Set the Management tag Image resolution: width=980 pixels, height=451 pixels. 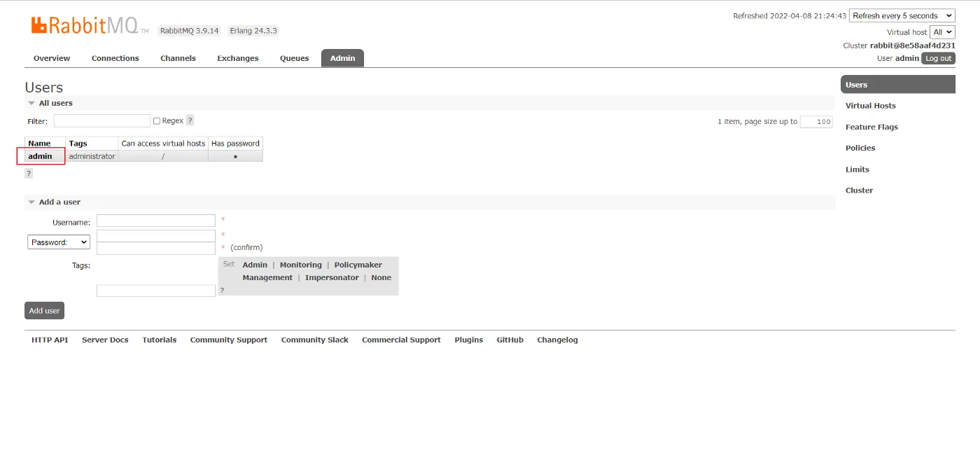pyautogui.click(x=267, y=277)
